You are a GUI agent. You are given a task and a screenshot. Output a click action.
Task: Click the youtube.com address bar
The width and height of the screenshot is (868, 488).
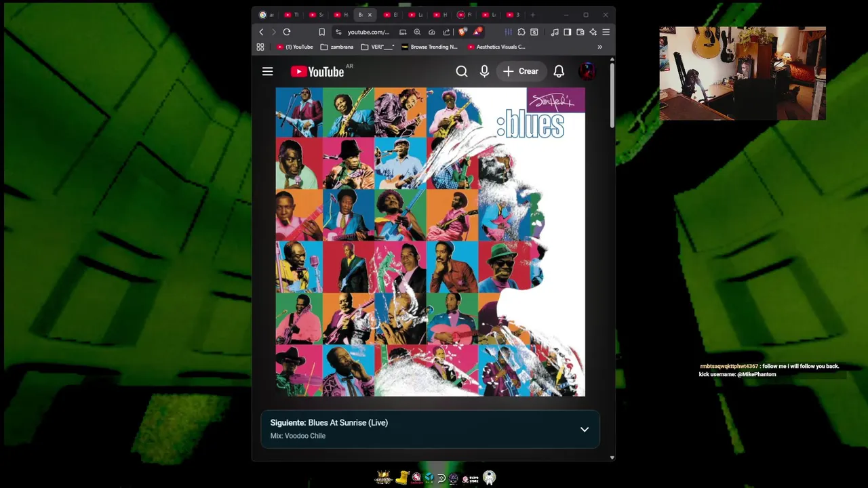(368, 32)
